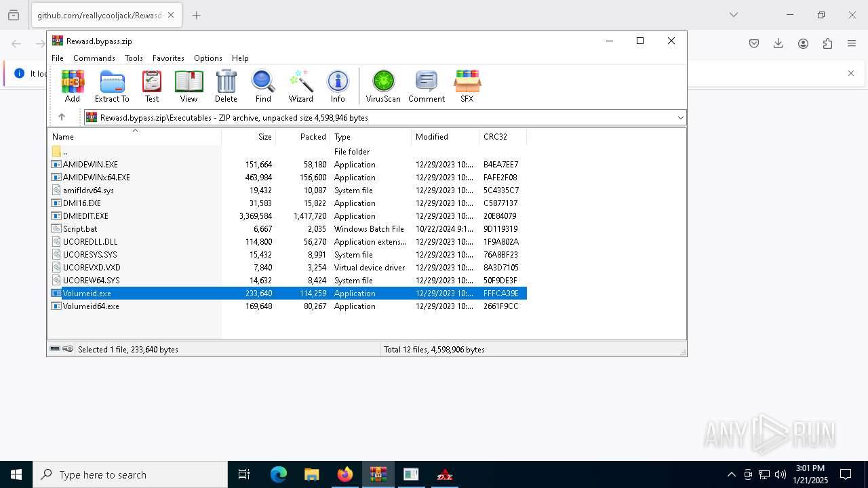Click the Delete trash icon
868x488 pixels.
tap(226, 85)
